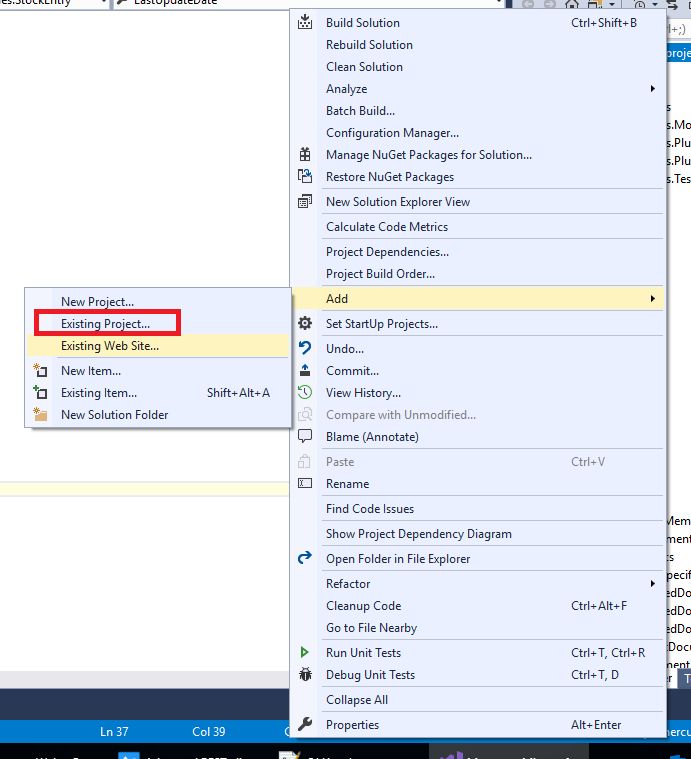The image size is (691, 759).
Task: Click the Blame speech bubble icon
Action: (x=305, y=436)
